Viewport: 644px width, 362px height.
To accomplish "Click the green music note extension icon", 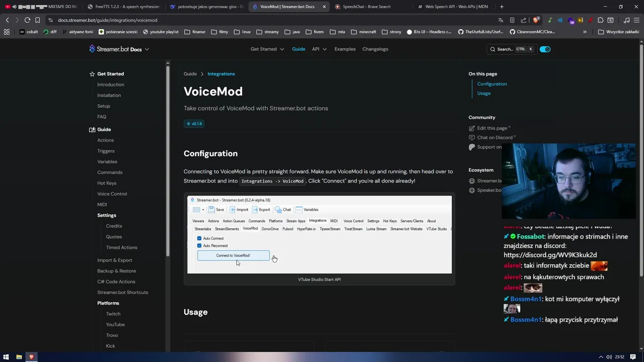I will point(550,20).
